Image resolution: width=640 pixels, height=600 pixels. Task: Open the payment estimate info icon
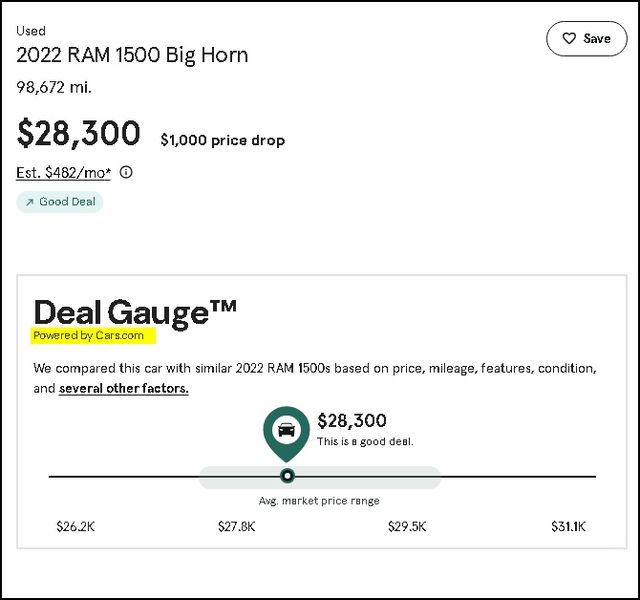tap(126, 172)
